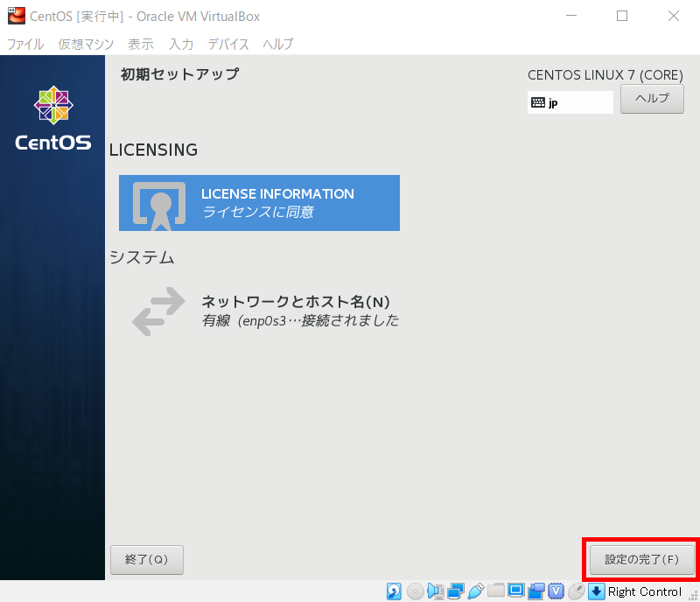The image size is (700, 602).
Task: Click the LICENSING section heading
Action: 153,150
